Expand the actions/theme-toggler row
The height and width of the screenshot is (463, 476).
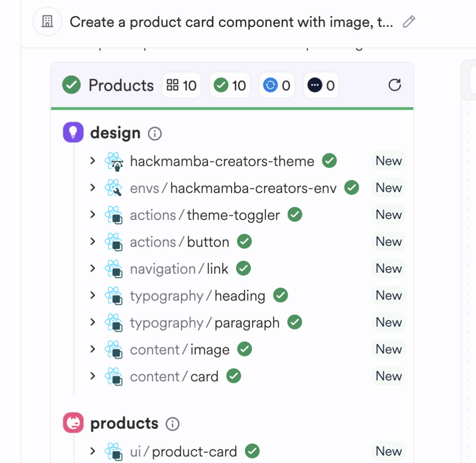[93, 215]
